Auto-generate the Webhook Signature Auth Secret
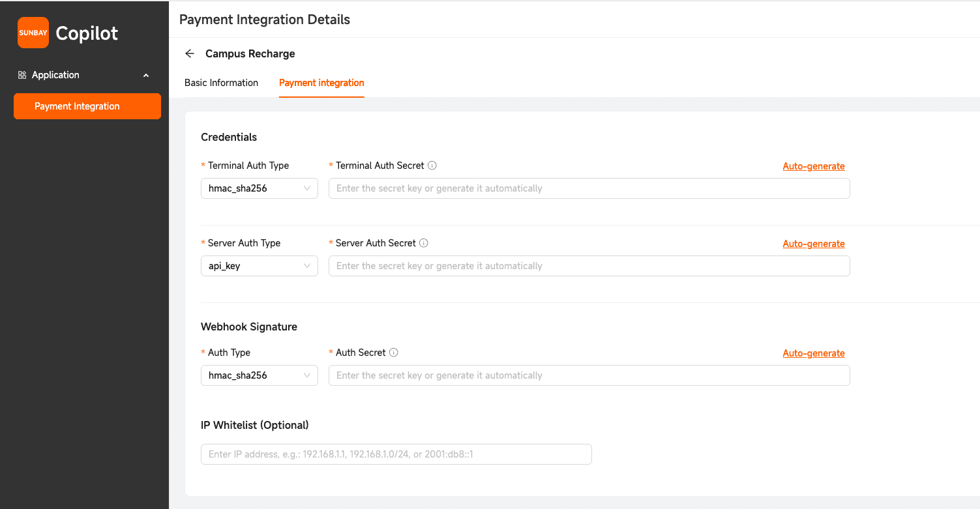 coord(813,353)
